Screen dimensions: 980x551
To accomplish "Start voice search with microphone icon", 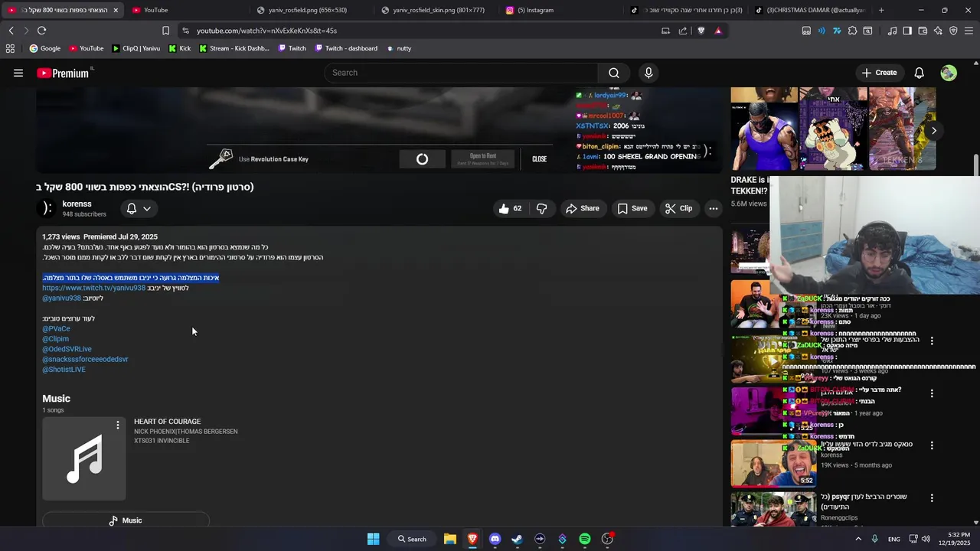I will [x=648, y=73].
